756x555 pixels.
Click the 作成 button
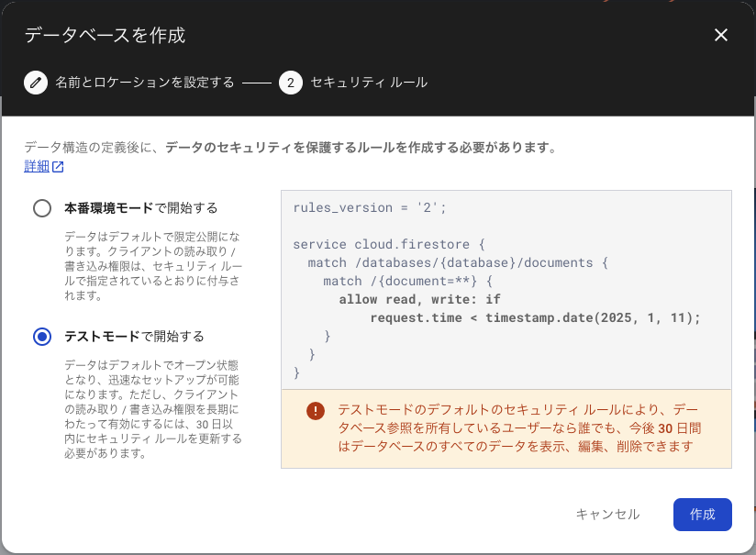coord(703,515)
